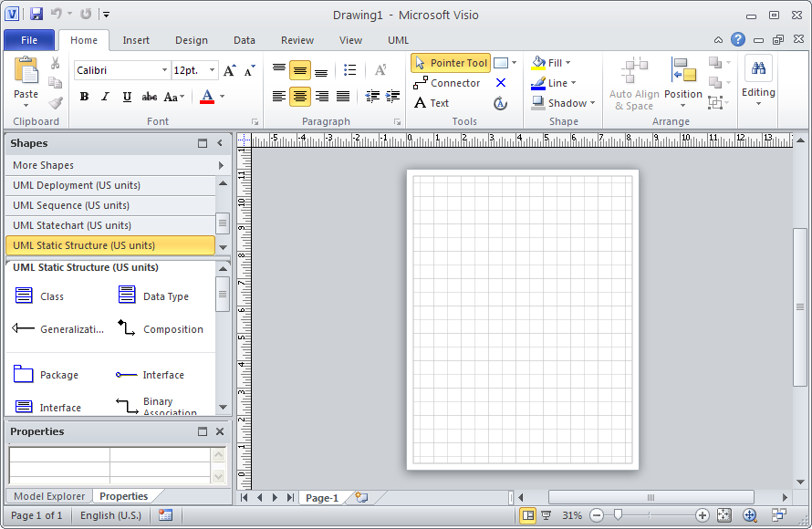Click Decrease Indent icon
This screenshot has width=812, height=529.
click(x=372, y=97)
